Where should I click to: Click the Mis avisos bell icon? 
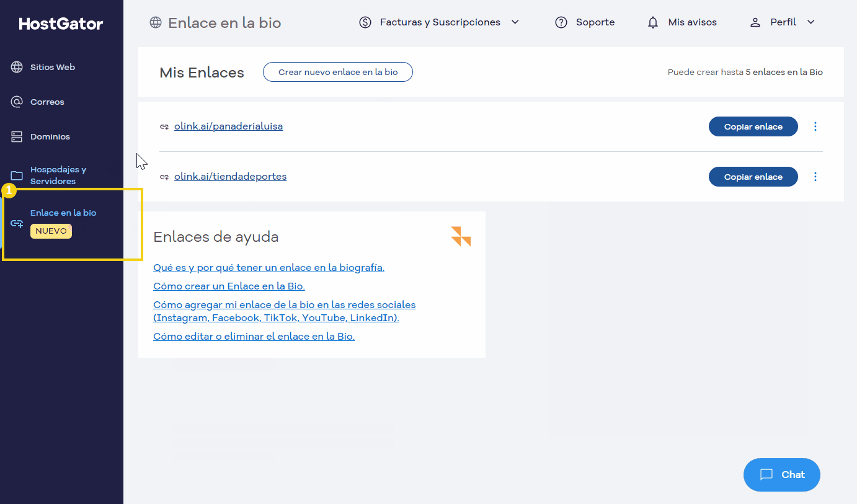(x=653, y=22)
